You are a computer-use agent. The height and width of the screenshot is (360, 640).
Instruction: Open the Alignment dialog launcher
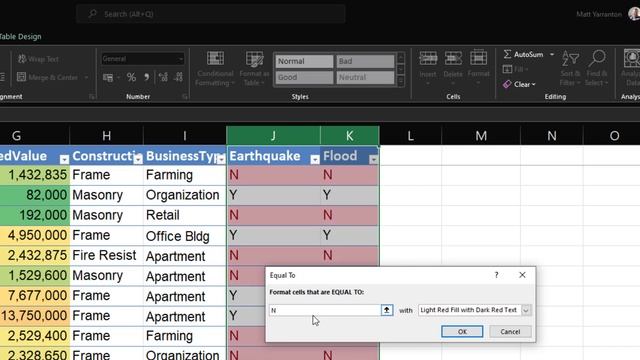(92, 97)
